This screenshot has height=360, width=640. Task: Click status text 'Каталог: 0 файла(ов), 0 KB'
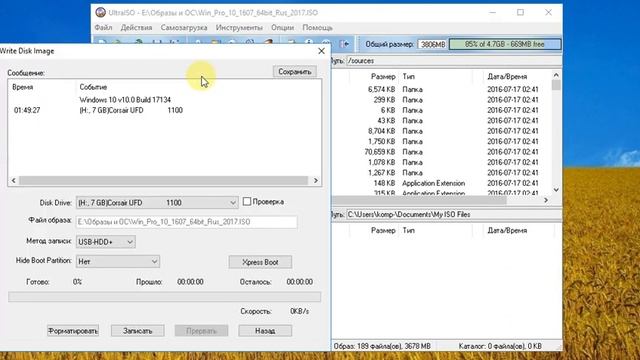point(500,346)
